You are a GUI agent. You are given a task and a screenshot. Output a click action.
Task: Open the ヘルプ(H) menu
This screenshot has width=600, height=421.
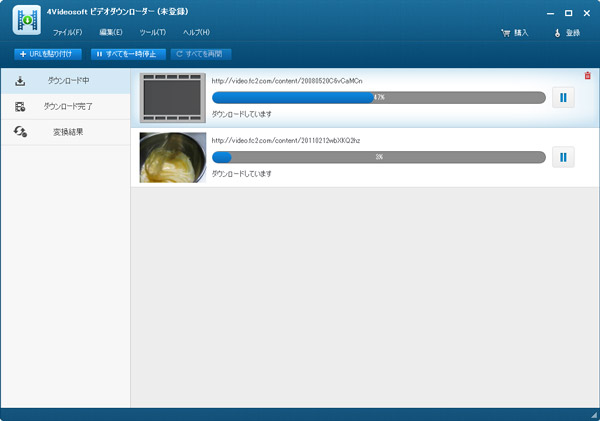coord(196,33)
